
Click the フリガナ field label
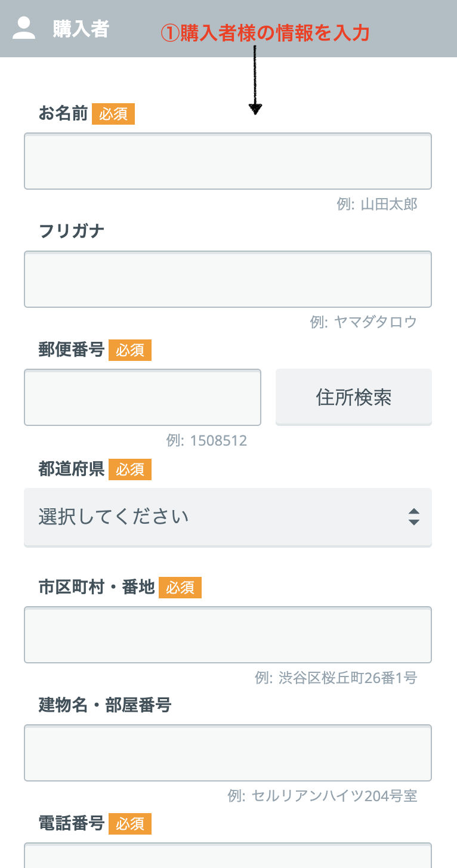click(x=72, y=231)
